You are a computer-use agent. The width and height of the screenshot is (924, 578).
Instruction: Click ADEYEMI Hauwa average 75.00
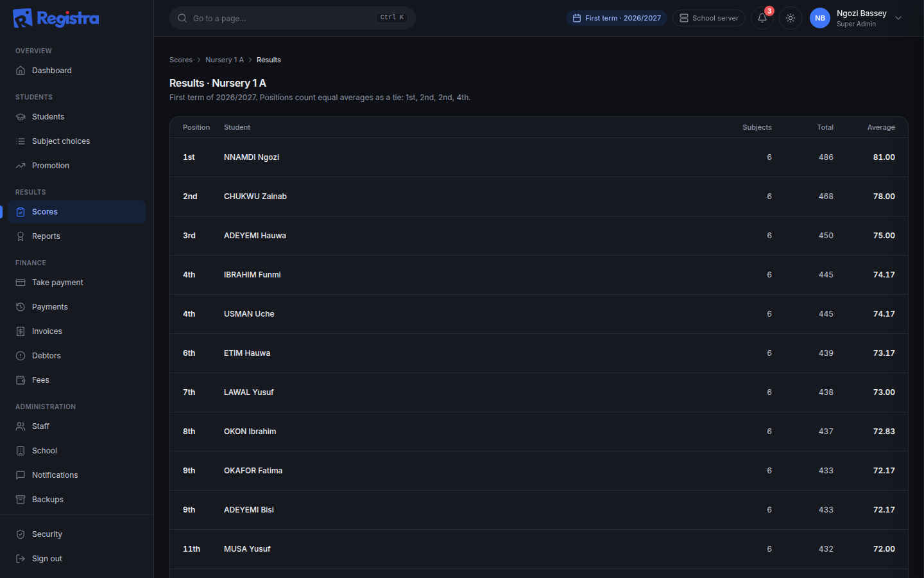tap(884, 236)
